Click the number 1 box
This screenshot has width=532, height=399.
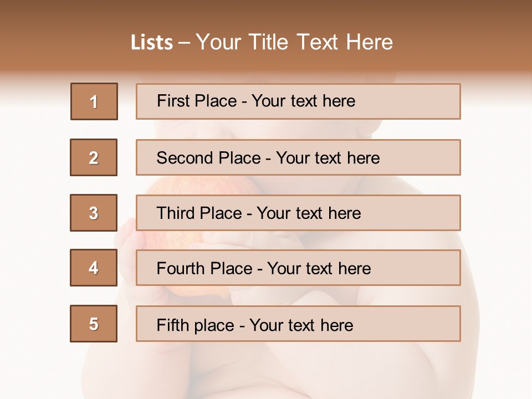94,101
